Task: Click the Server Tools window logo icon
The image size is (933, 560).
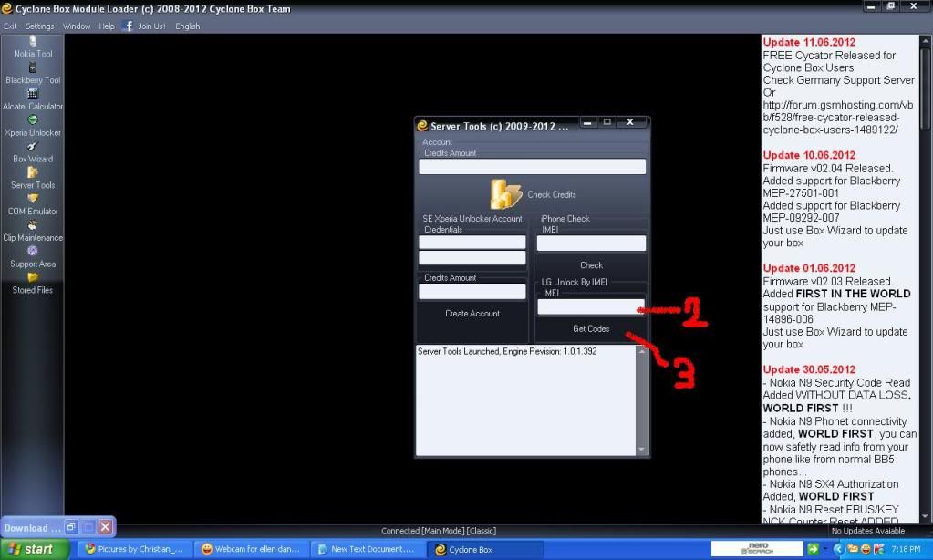Action: point(422,126)
